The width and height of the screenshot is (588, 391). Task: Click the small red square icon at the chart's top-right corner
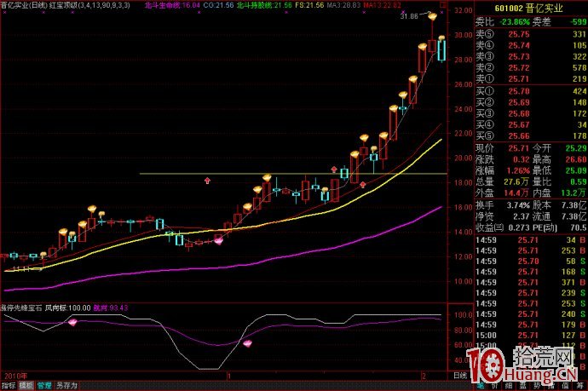pyautogui.click(x=443, y=5)
